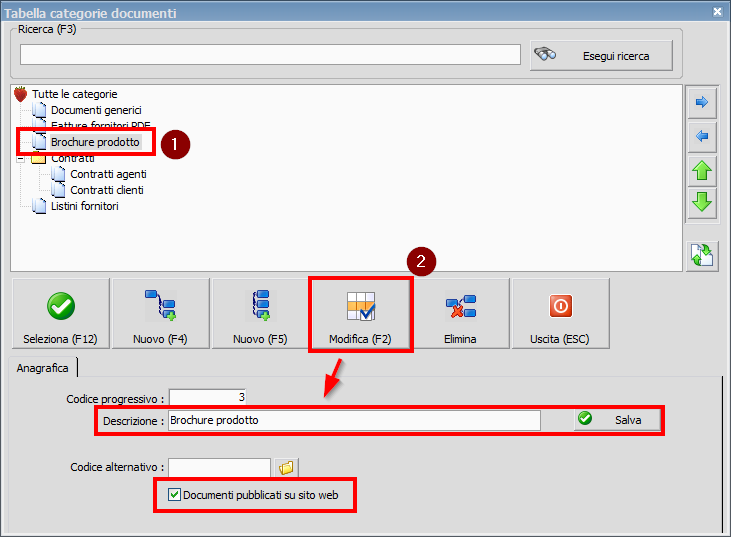
Task: Click into the Descrizione text field
Action: point(353,420)
